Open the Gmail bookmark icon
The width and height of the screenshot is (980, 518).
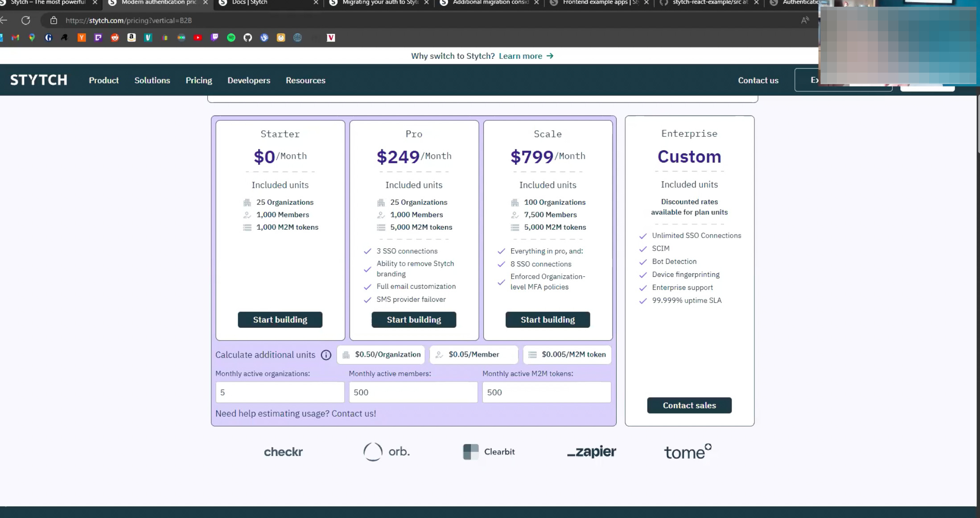(16, 38)
